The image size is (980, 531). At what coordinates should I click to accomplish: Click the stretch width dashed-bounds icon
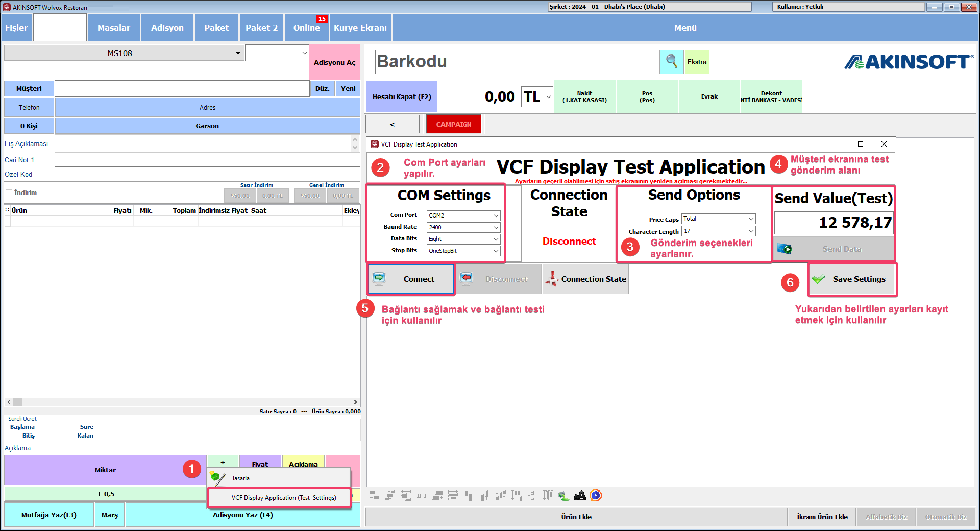453,495
